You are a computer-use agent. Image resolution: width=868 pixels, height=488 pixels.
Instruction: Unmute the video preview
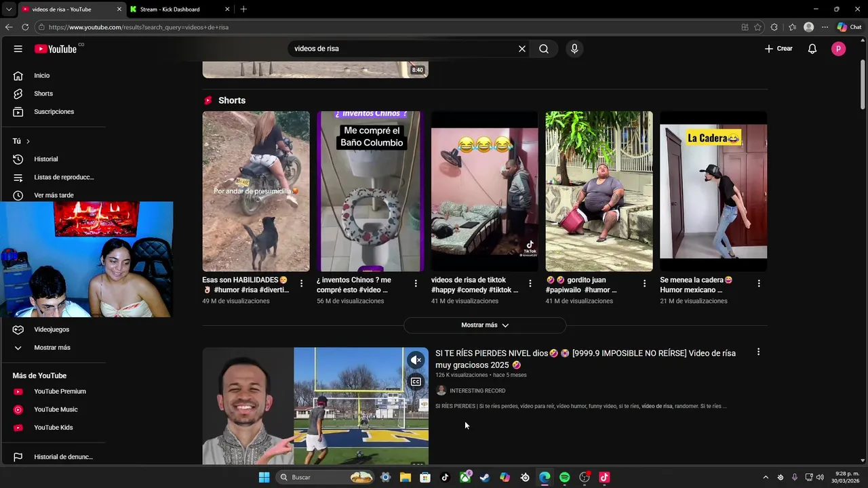pos(416,360)
